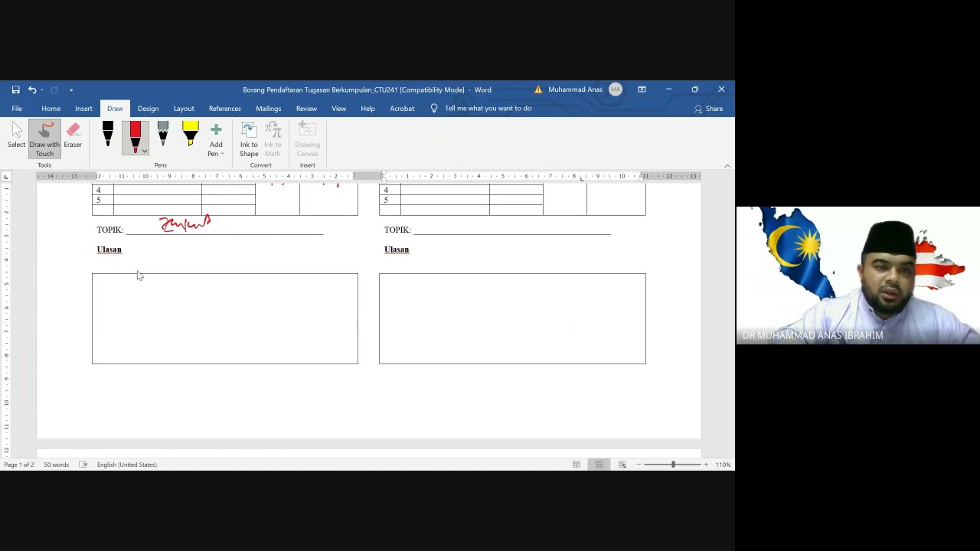This screenshot has width=980, height=551.
Task: Open the File menu
Action: tap(17, 109)
